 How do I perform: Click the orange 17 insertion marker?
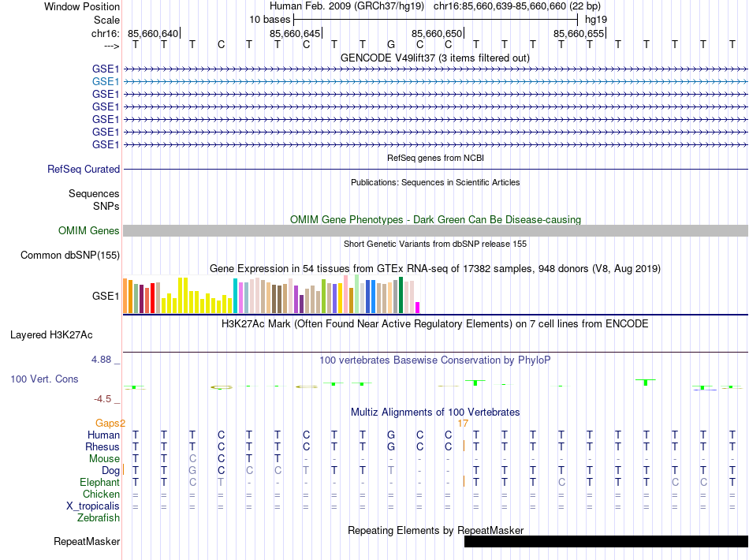coord(464,424)
